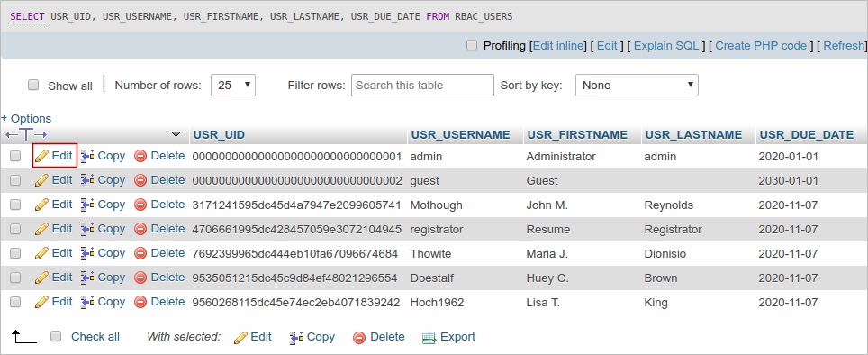Image resolution: width=868 pixels, height=355 pixels.
Task: Click the full texts toggle arrows icon
Action: tap(26, 134)
